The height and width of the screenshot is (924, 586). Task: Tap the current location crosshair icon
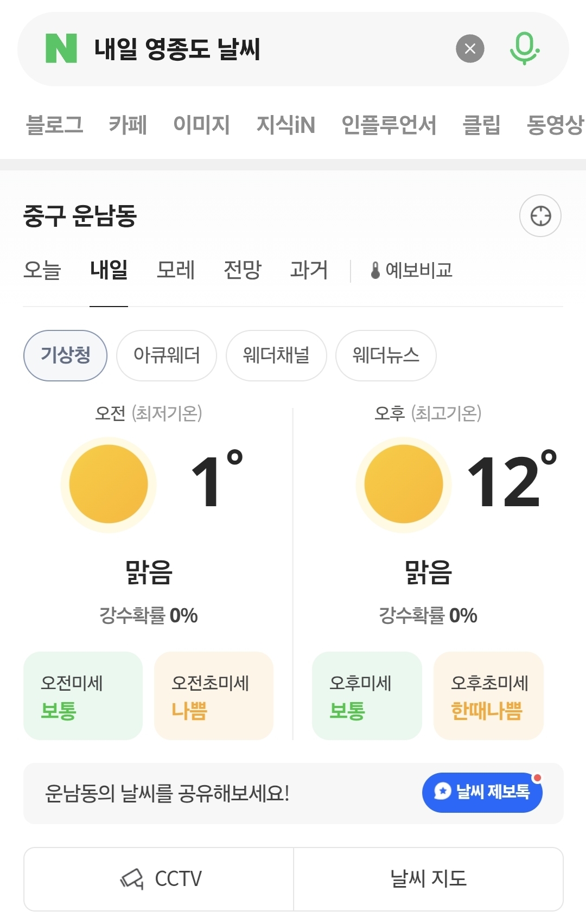pyautogui.click(x=540, y=215)
